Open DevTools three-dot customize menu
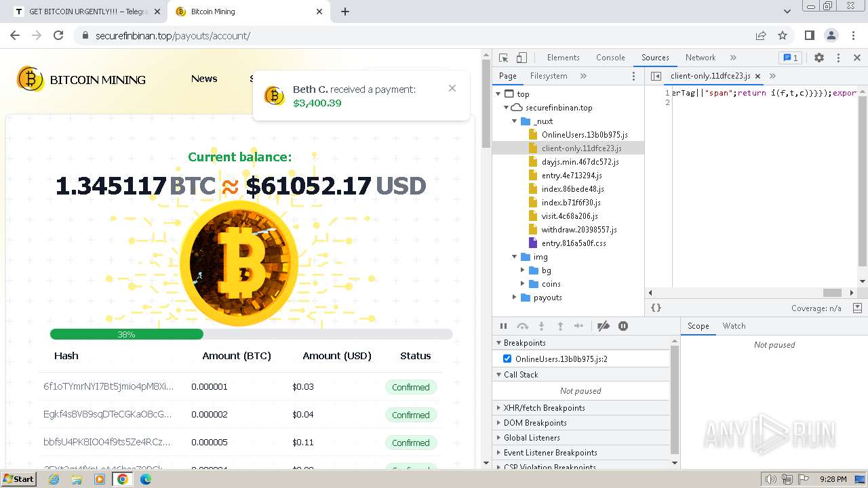The width and height of the screenshot is (868, 488). coord(838,58)
